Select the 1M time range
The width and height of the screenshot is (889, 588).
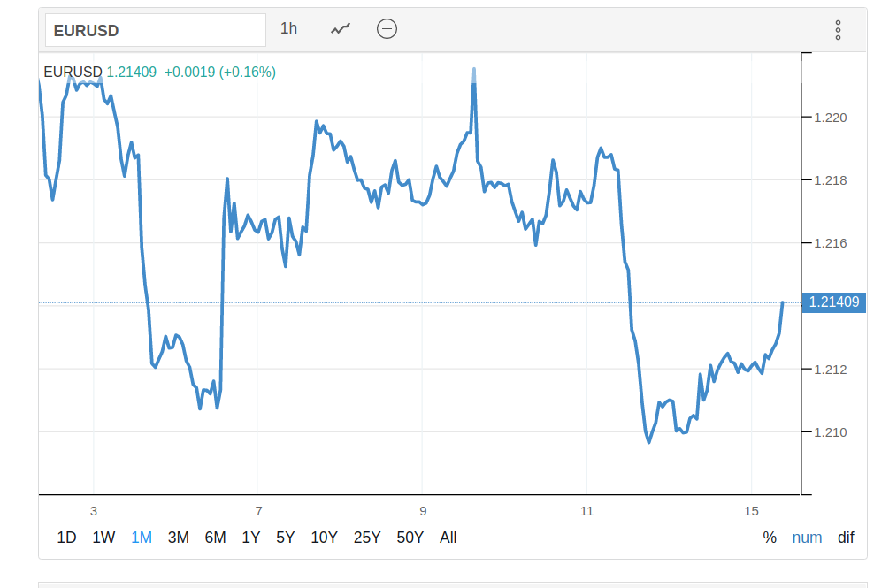click(142, 538)
